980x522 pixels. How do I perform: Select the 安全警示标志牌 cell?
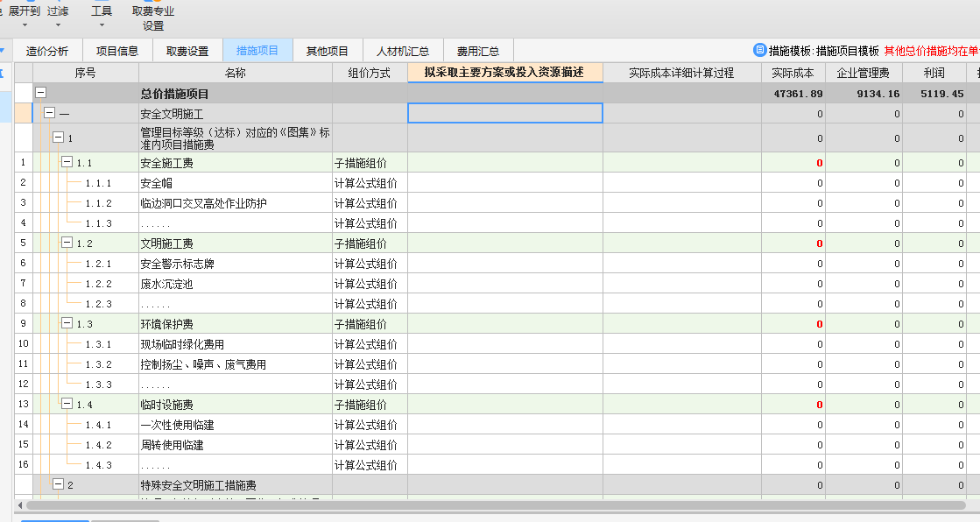click(x=236, y=263)
